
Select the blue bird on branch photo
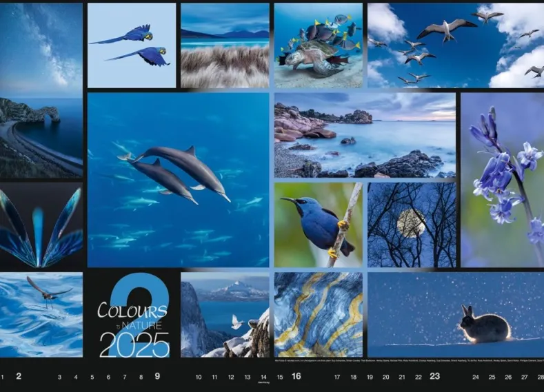319,225
